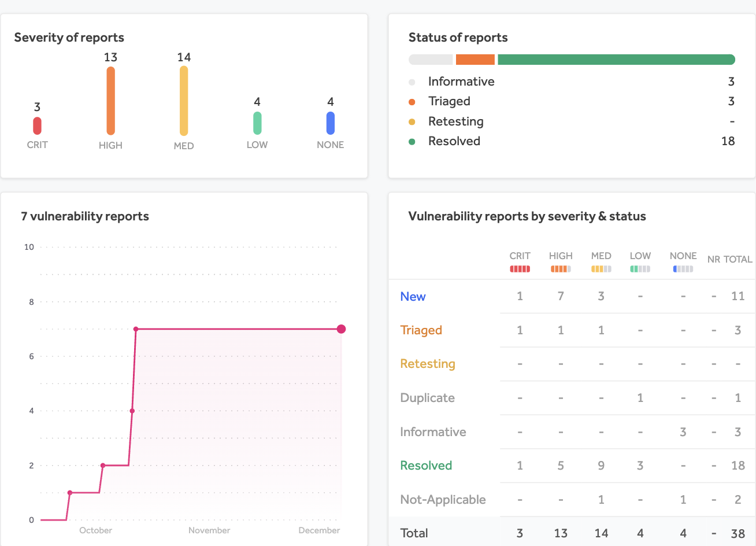The width and height of the screenshot is (756, 546).
Task: Open the Resolved row in the table
Action: (426, 465)
